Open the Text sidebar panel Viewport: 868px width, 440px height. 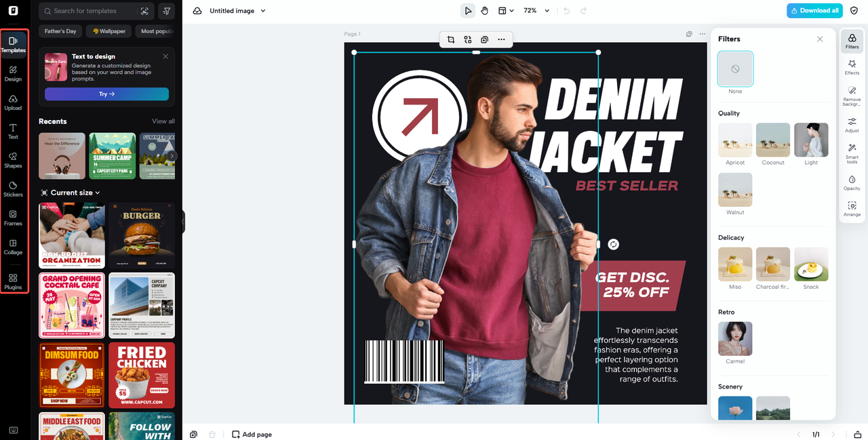[x=13, y=132]
